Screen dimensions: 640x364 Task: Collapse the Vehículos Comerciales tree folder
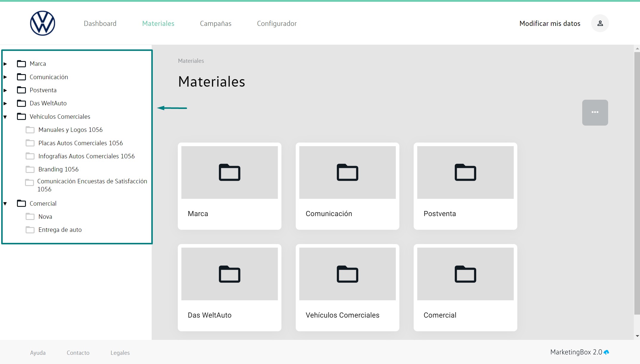pyautogui.click(x=5, y=117)
